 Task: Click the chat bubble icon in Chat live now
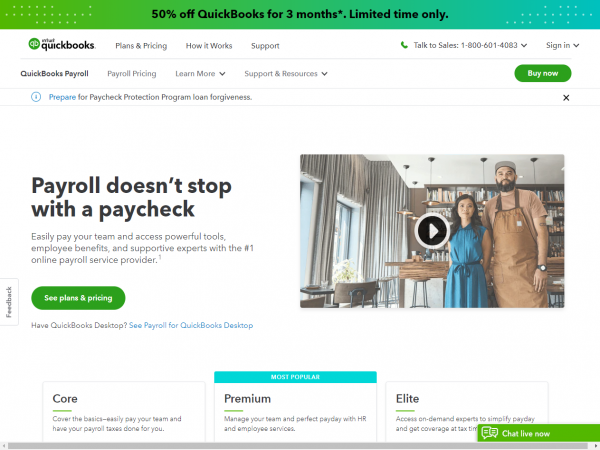490,433
